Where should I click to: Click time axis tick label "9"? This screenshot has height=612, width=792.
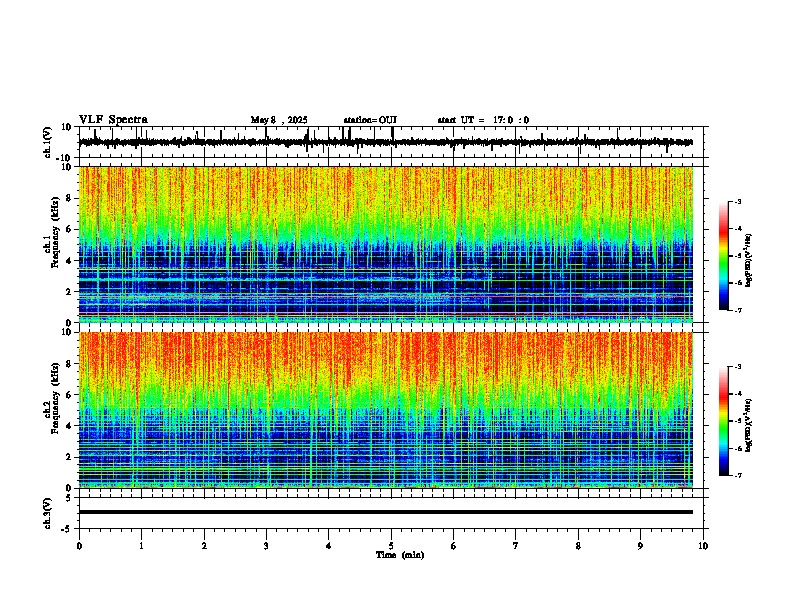point(640,546)
